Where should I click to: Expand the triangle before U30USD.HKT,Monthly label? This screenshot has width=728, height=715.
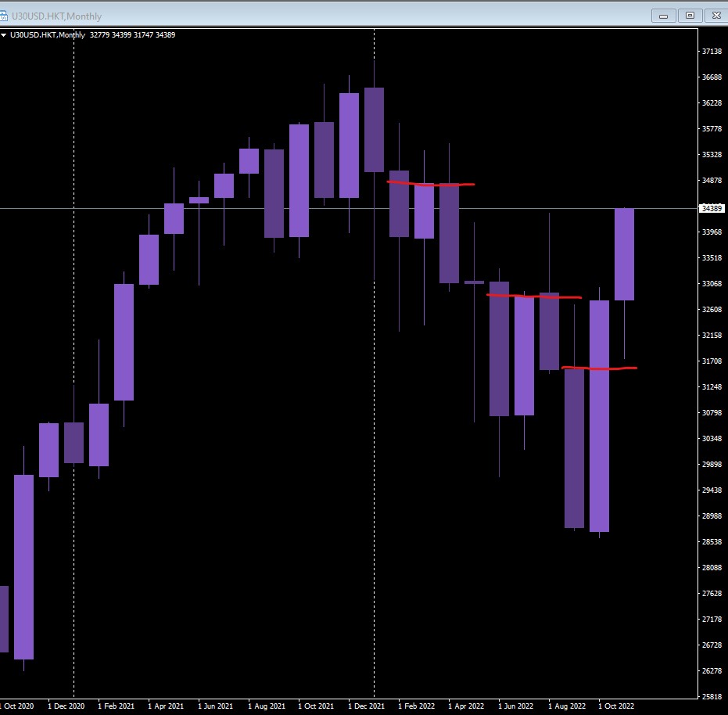click(x=4, y=35)
